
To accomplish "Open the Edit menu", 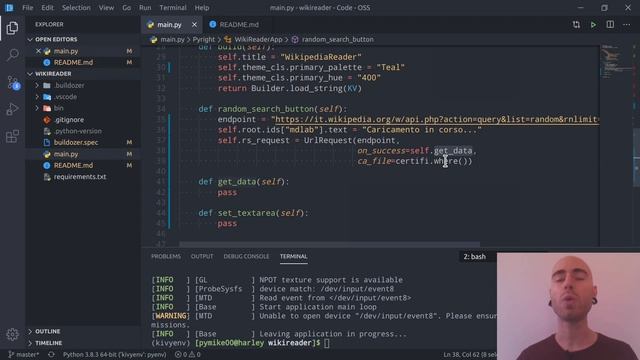I will (x=47, y=8).
